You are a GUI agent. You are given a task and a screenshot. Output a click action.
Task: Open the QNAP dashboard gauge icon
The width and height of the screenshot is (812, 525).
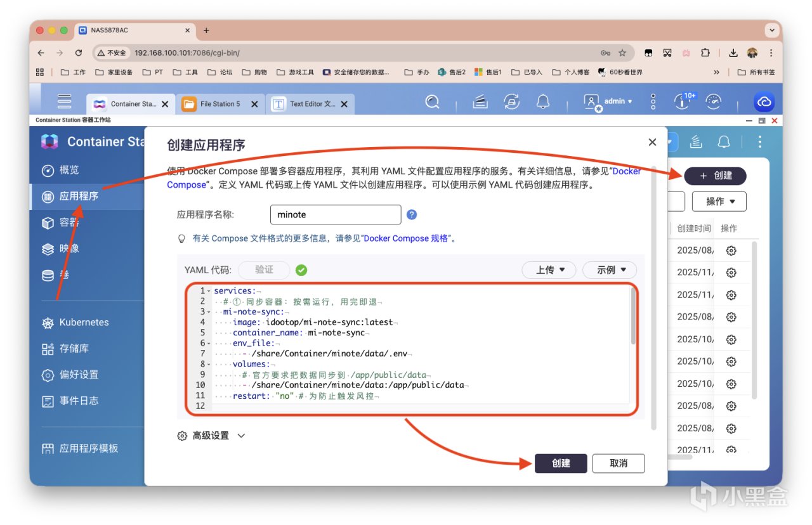click(x=714, y=102)
